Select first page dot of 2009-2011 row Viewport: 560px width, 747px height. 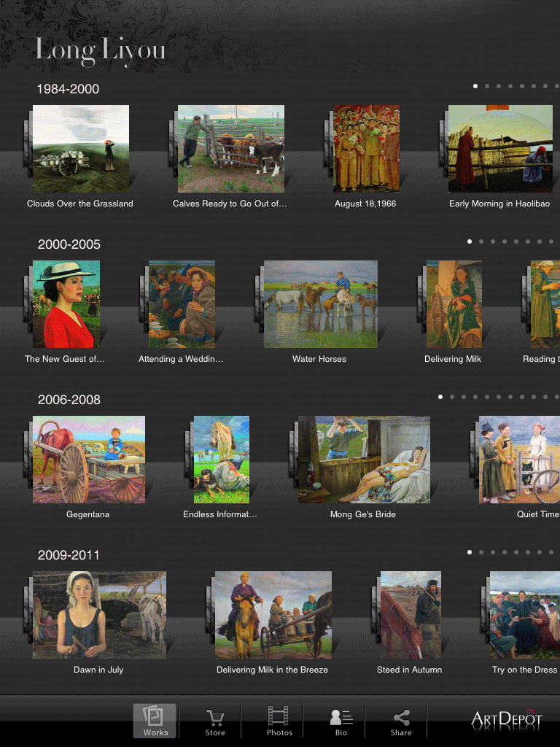(470, 552)
